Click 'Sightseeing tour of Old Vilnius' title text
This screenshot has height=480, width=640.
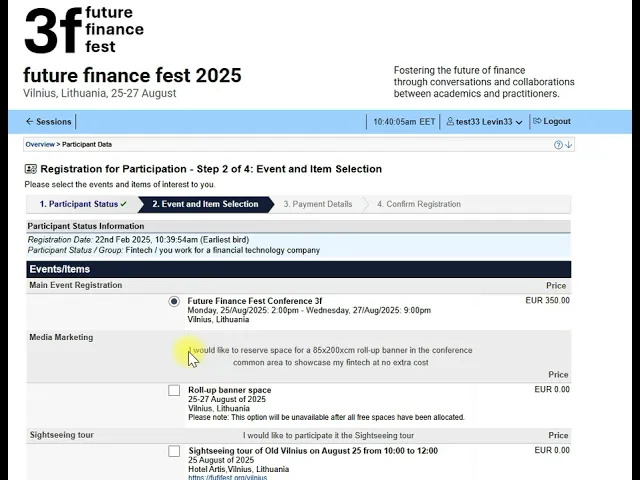point(313,451)
